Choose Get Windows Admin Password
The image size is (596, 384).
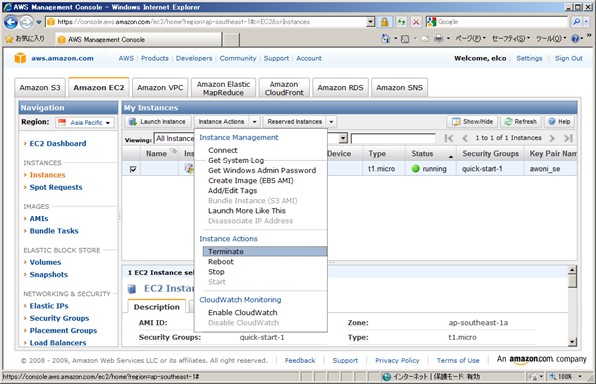click(262, 170)
